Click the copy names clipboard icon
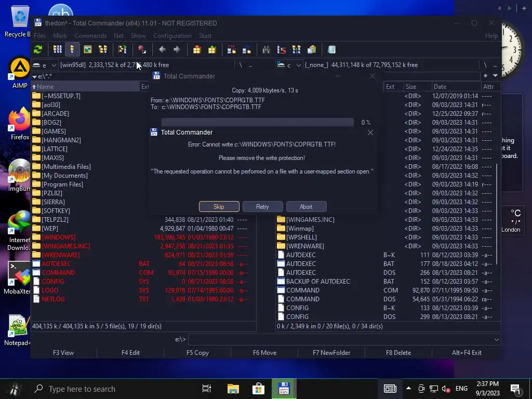Image resolution: width=532 pixels, height=399 pixels. coord(312,49)
